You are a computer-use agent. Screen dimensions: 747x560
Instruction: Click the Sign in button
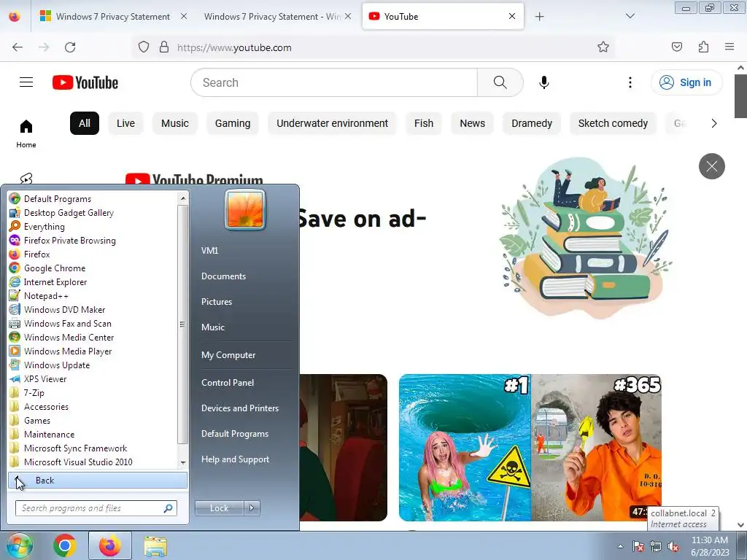pos(686,82)
